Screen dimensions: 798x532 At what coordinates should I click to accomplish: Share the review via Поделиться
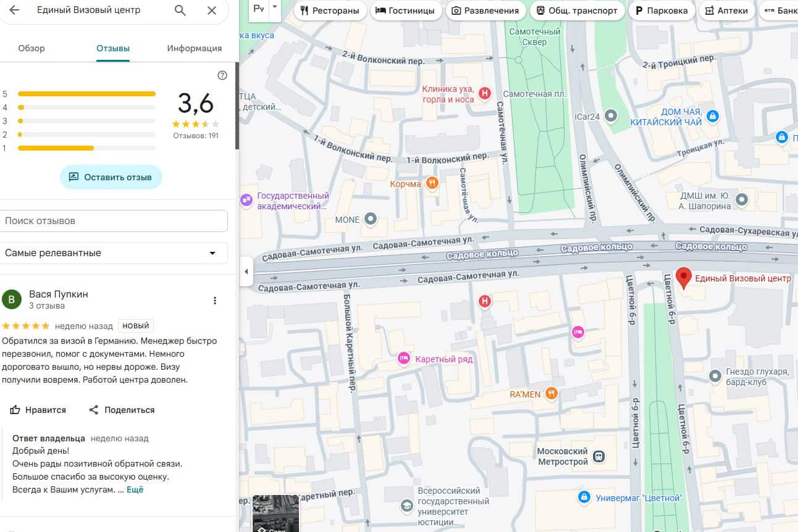(122, 410)
